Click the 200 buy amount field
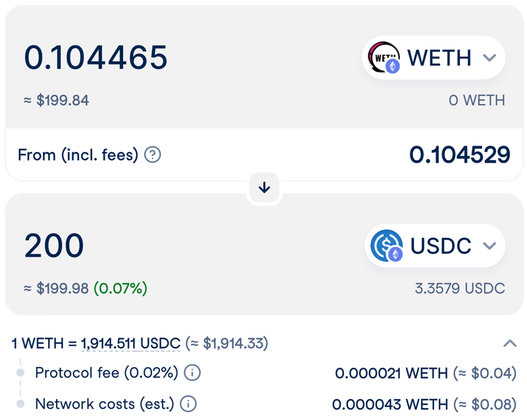This screenshot has width=527, height=420. click(55, 246)
